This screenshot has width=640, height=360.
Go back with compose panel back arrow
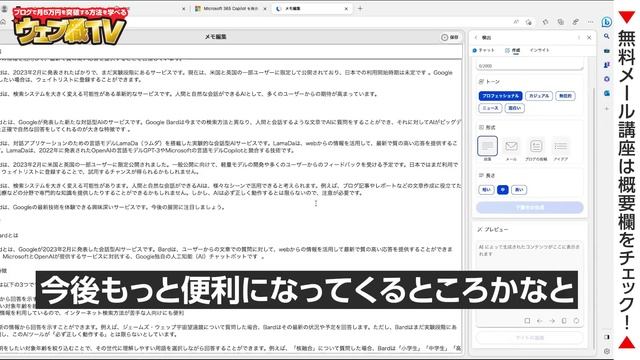click(476, 38)
